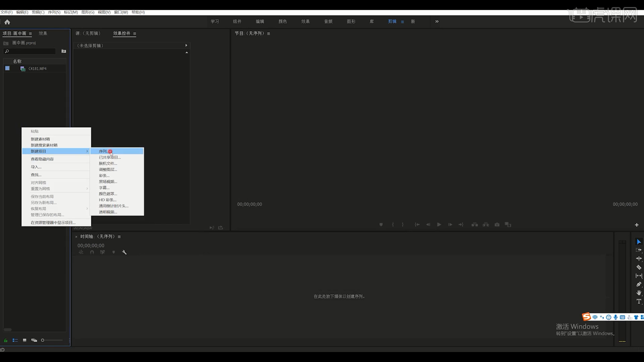
Task: Click Add Marker in Program monitor
Action: point(381,225)
